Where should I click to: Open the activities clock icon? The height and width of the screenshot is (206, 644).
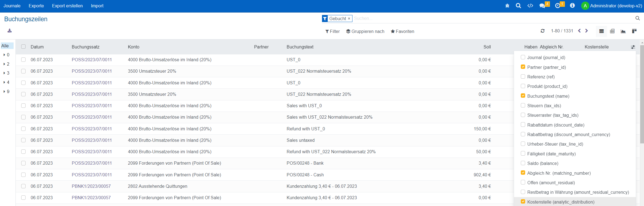pos(558,6)
